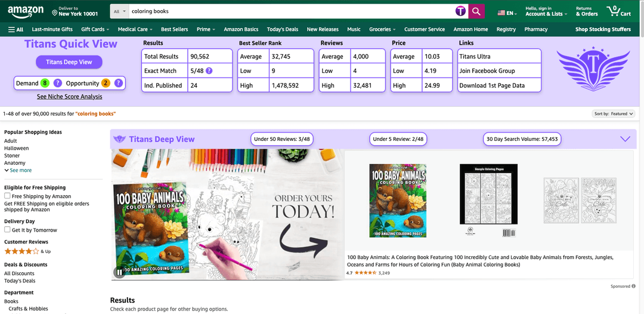644x314 pixels.
Task: Open the Sort by Featured dropdown
Action: (614, 113)
